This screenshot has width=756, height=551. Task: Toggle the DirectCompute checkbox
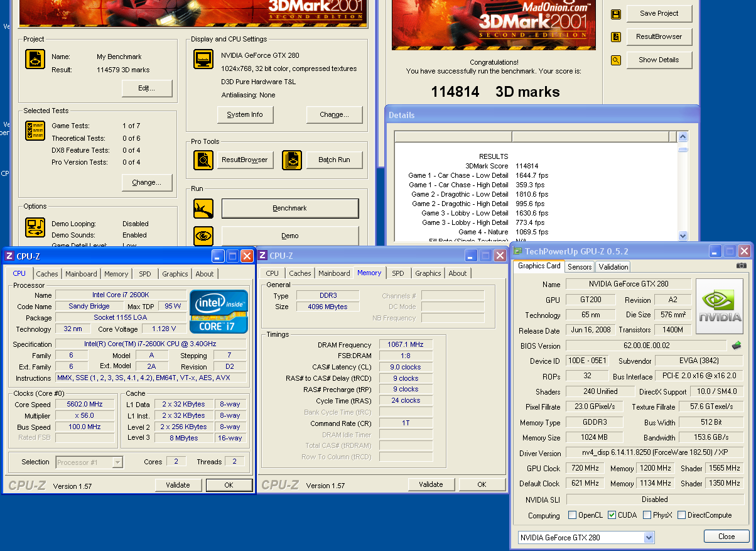(x=681, y=515)
